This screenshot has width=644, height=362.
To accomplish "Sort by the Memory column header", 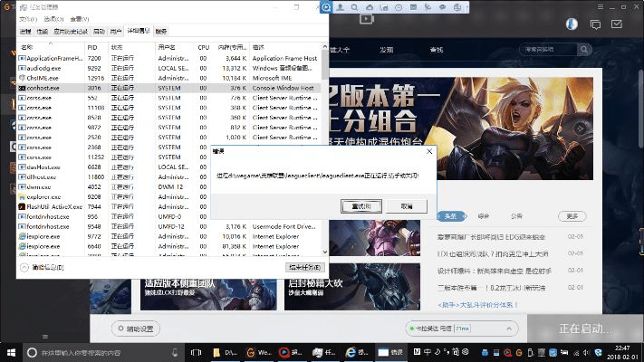I will (232, 47).
